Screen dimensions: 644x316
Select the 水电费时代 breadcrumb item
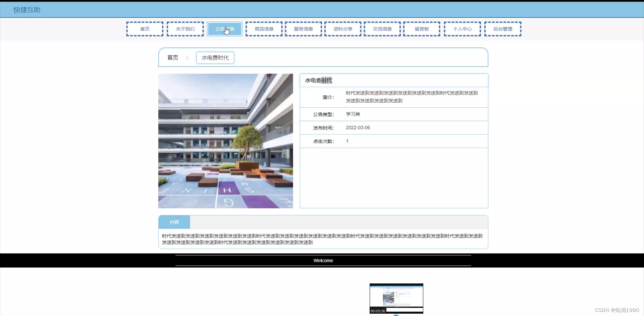(215, 57)
